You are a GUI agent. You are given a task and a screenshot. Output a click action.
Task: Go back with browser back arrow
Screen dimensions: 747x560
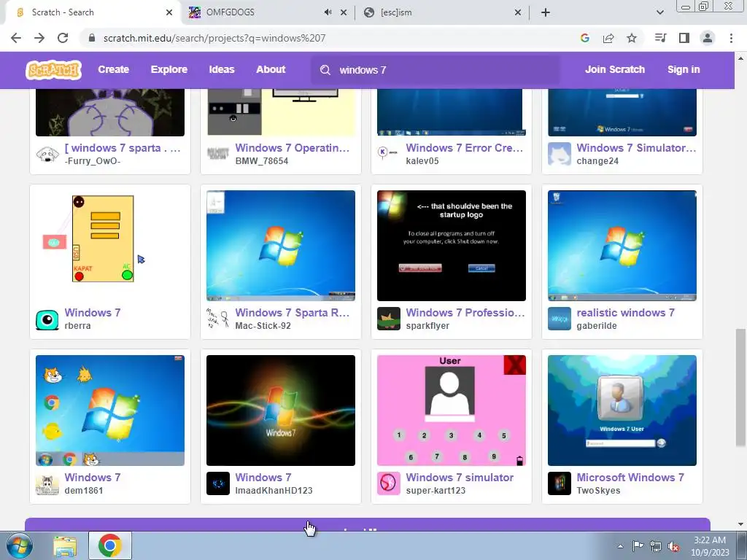(16, 38)
